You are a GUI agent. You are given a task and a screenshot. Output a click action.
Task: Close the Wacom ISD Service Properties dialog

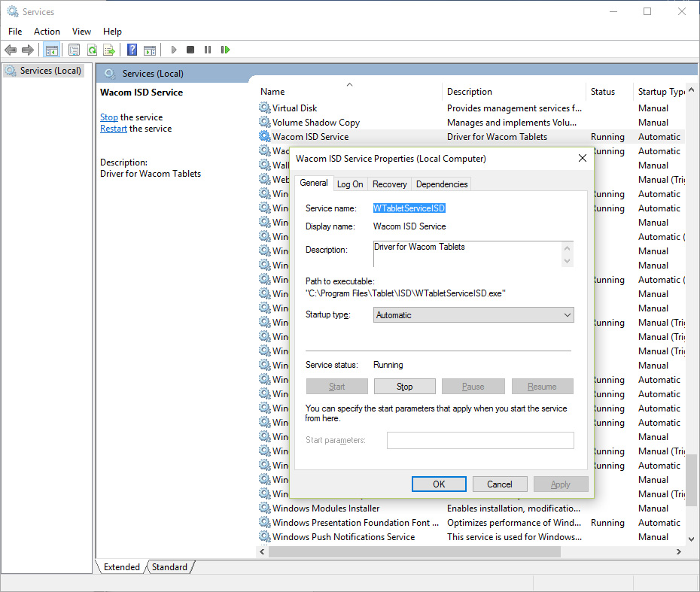click(x=583, y=159)
